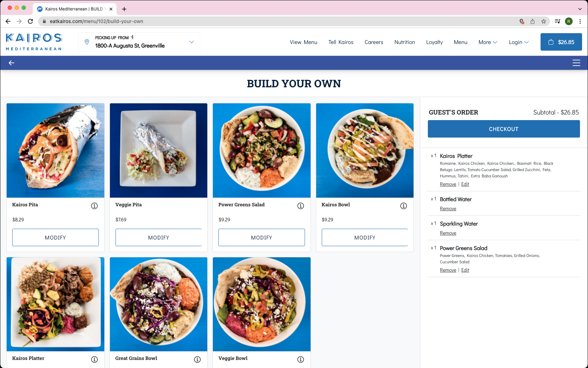Open Chrome three-dot menu
The height and width of the screenshot is (368, 588).
[580, 21]
